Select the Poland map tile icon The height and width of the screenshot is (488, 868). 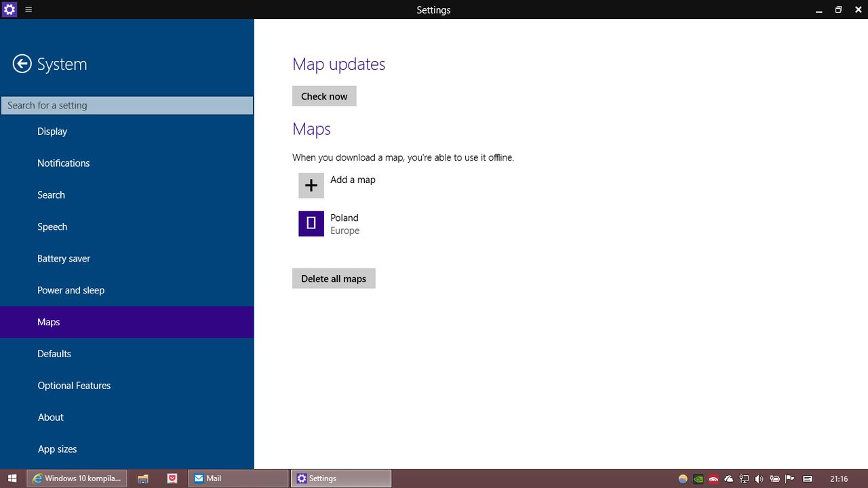[x=311, y=223]
